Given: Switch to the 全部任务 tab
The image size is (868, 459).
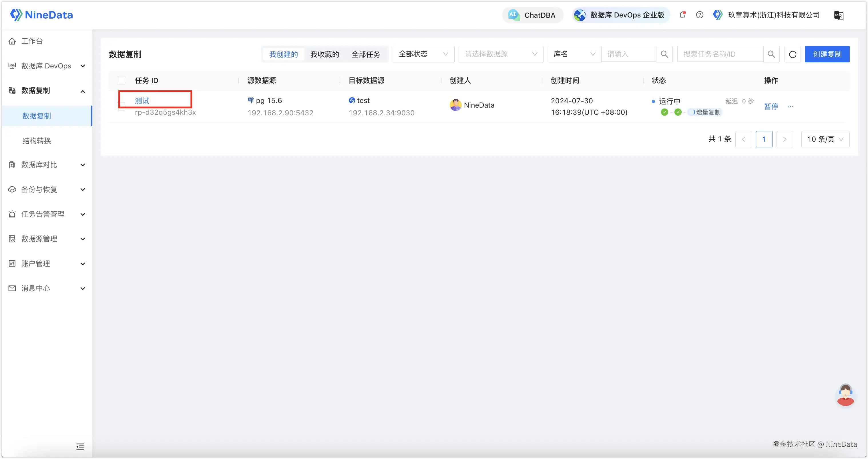Looking at the screenshot, I should pos(366,54).
